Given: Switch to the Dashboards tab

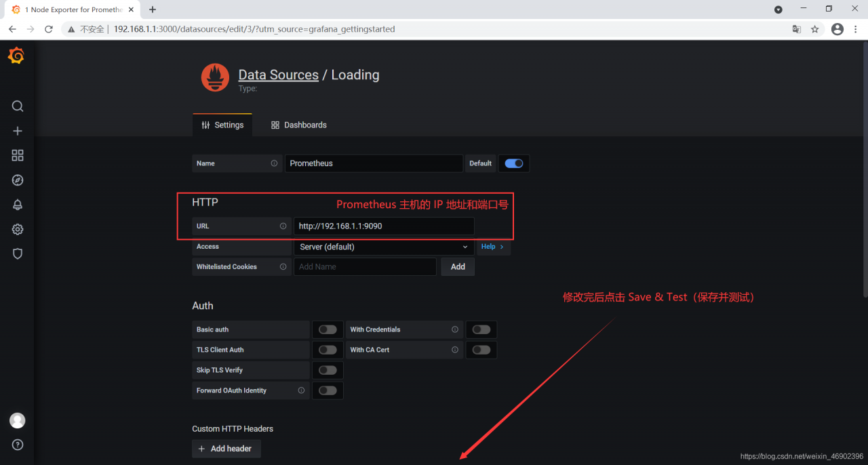Looking at the screenshot, I should click(298, 125).
